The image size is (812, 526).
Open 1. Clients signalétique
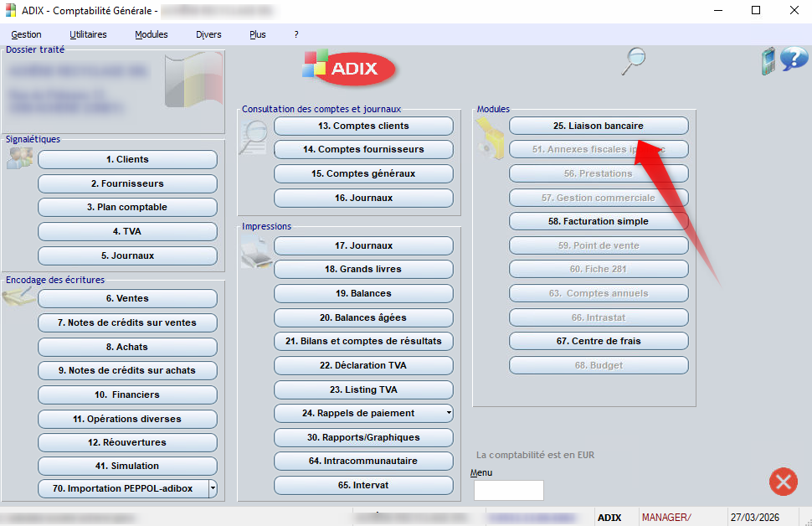(127, 159)
